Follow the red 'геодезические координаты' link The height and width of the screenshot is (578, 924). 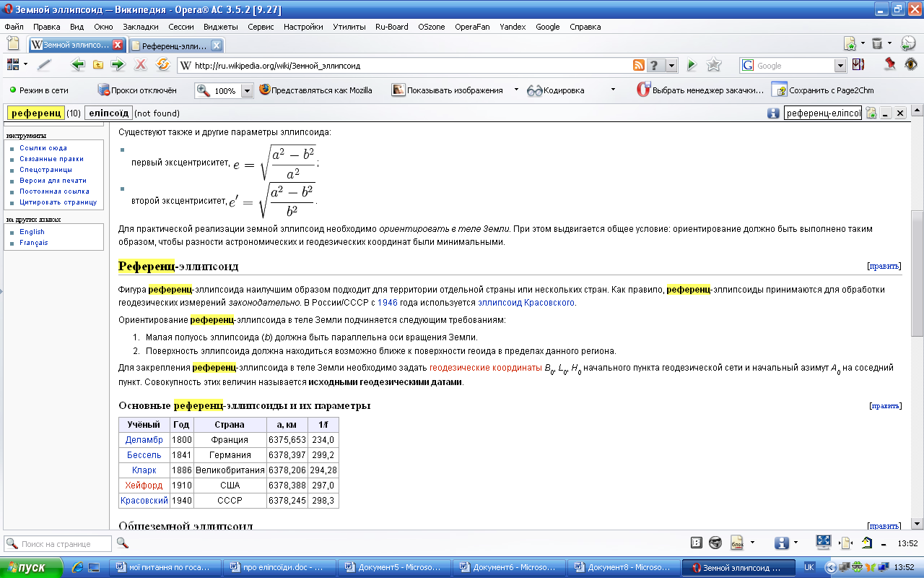point(486,368)
